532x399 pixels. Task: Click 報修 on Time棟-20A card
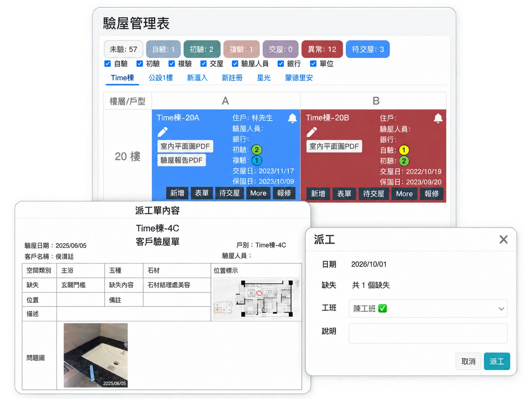point(284,193)
